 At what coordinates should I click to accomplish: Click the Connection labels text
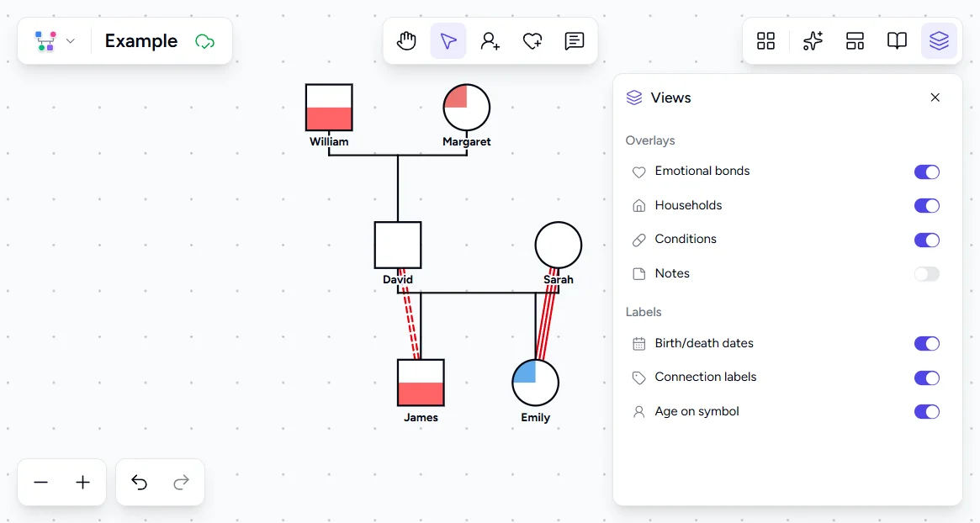pos(706,377)
